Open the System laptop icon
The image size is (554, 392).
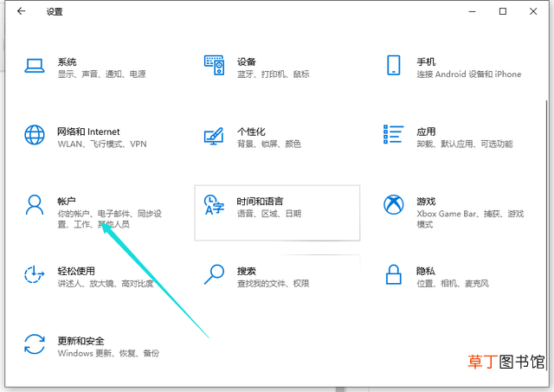(35, 66)
